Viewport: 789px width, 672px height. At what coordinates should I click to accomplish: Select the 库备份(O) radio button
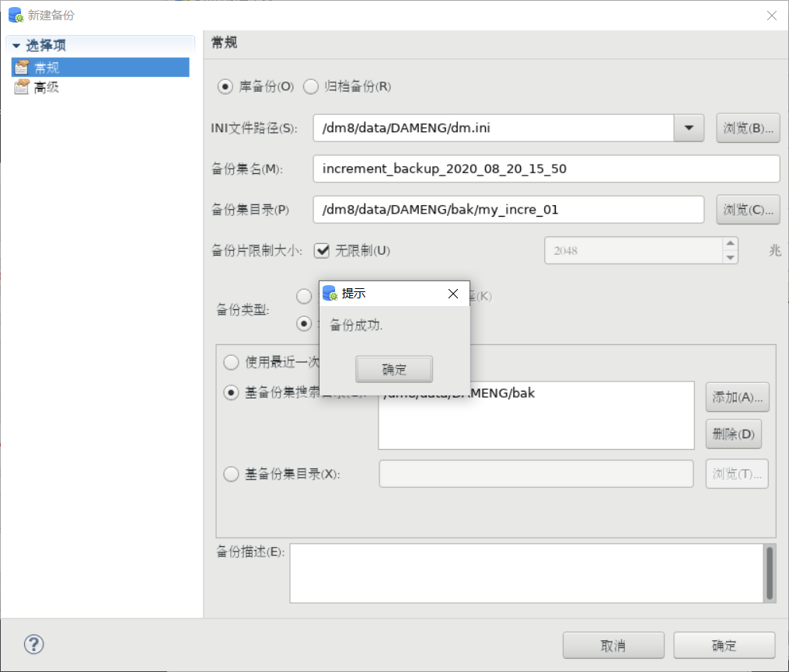point(225,86)
